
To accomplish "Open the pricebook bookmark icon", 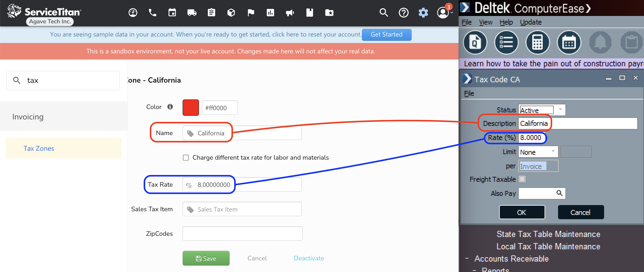I will click(310, 13).
